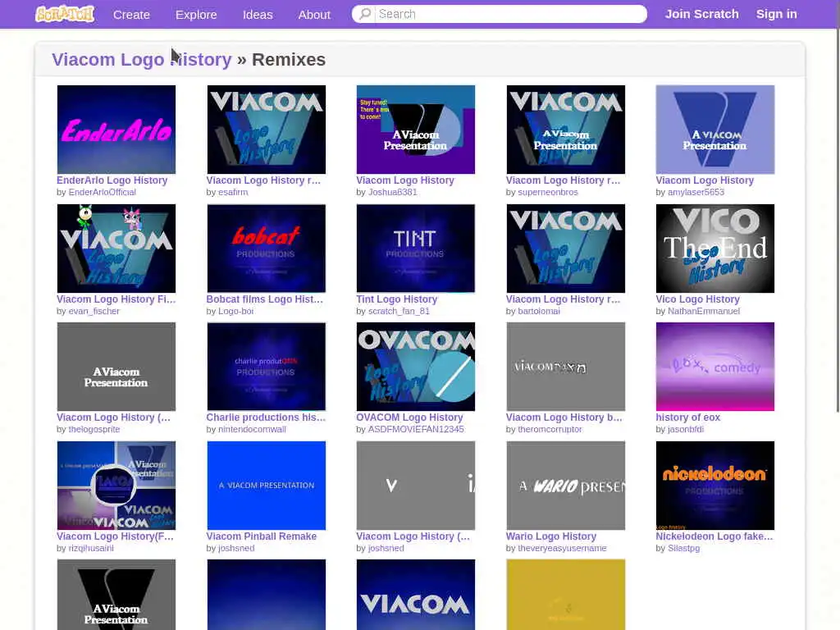Visit esafirm's profile
840x630 pixels.
[x=233, y=192]
